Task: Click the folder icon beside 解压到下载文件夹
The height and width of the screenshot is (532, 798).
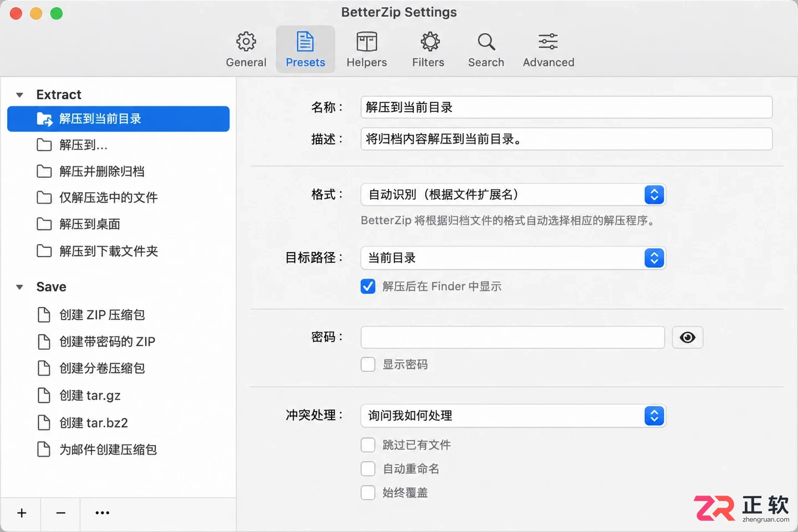Action: tap(44, 251)
